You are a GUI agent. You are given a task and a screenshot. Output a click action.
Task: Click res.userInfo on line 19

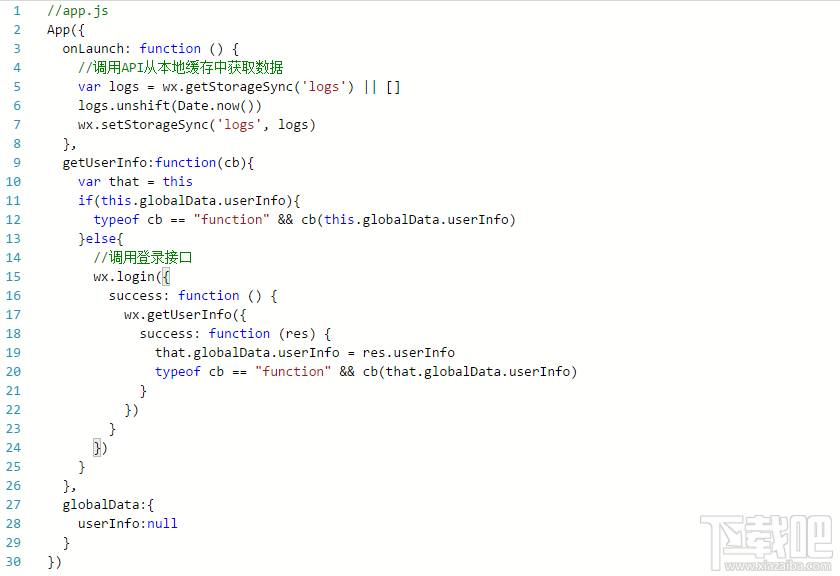click(x=409, y=353)
